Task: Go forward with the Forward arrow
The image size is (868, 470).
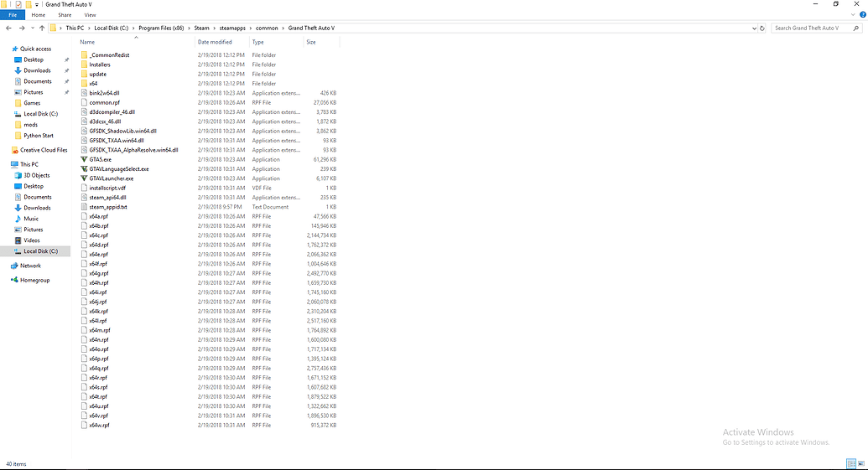Action: (x=22, y=28)
